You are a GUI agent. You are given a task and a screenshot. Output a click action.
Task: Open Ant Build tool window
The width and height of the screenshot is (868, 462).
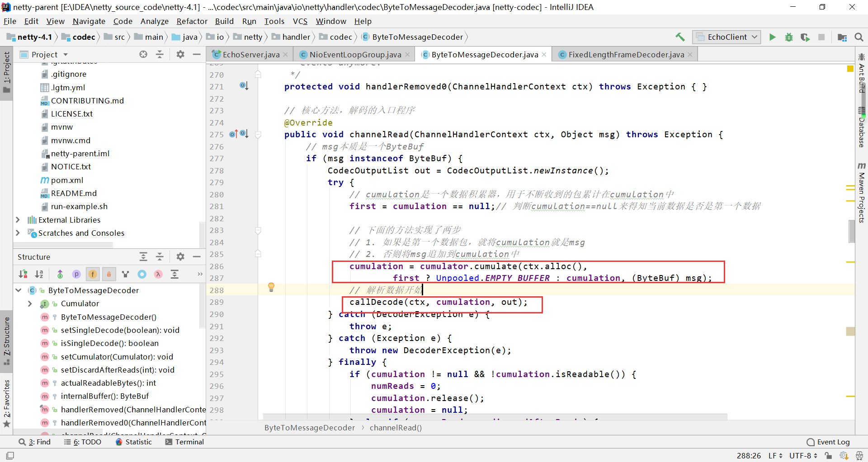[861, 73]
